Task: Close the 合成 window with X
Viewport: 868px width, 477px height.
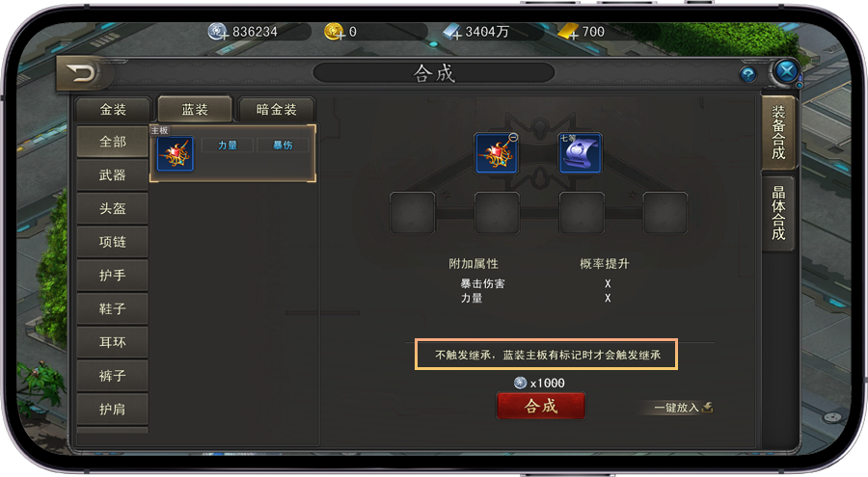Action: [x=786, y=71]
